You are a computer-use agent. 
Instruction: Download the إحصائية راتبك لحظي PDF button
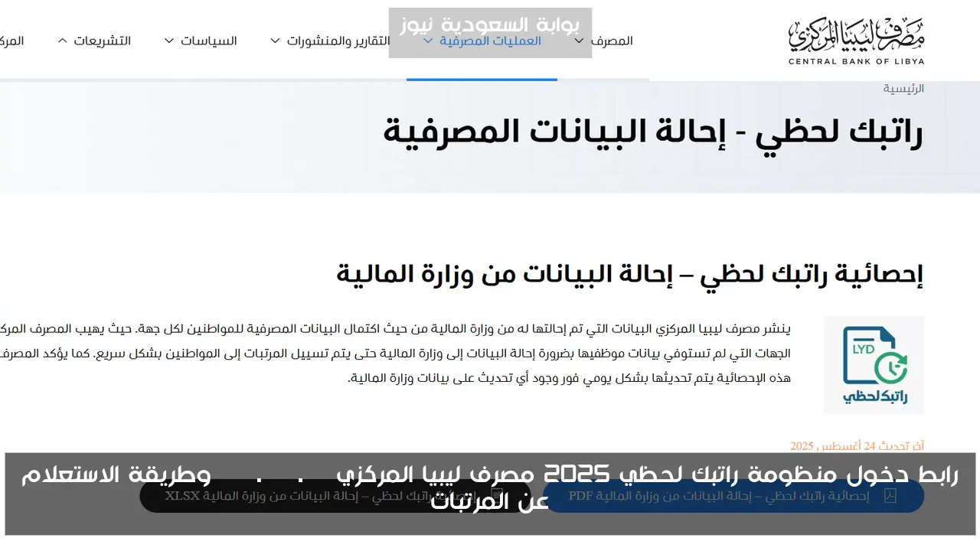[x=733, y=496]
